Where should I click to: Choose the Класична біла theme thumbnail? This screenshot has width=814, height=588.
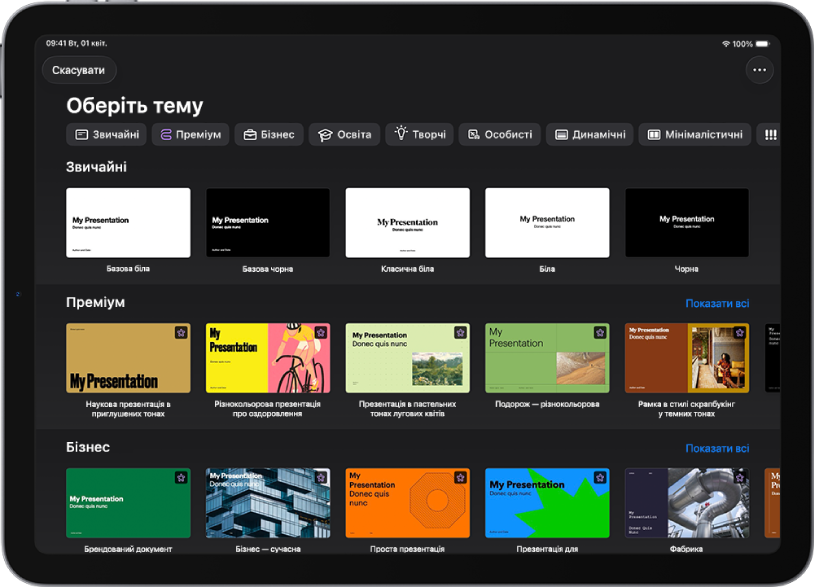click(x=408, y=223)
